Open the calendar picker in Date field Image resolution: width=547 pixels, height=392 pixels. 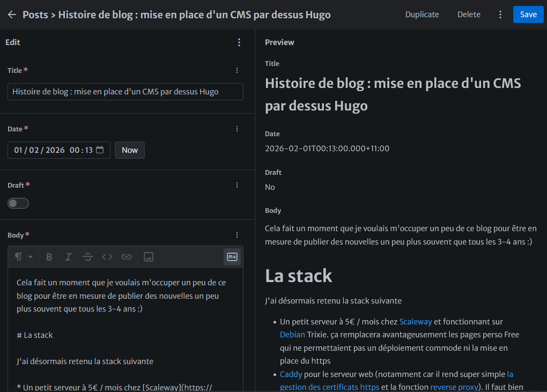[100, 150]
